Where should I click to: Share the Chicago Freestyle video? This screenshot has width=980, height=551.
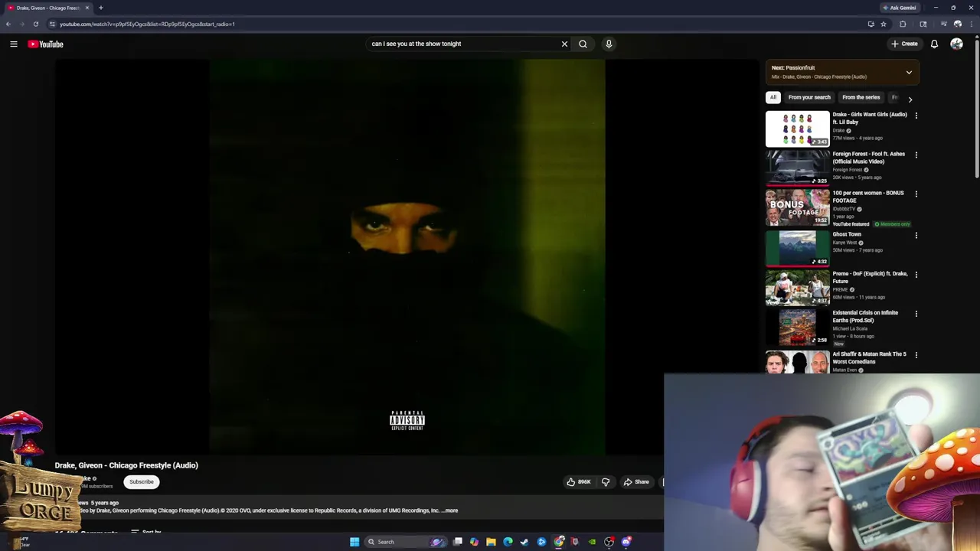[x=636, y=481]
